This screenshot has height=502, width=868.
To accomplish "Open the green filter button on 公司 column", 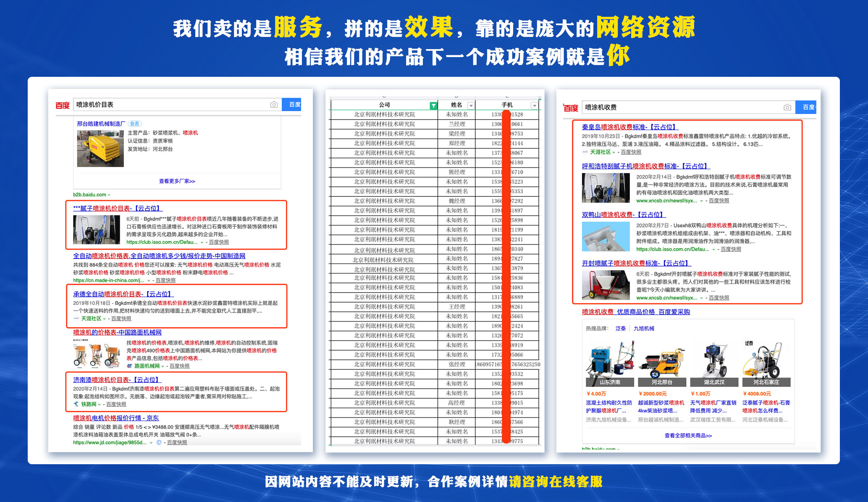I will pos(433,105).
